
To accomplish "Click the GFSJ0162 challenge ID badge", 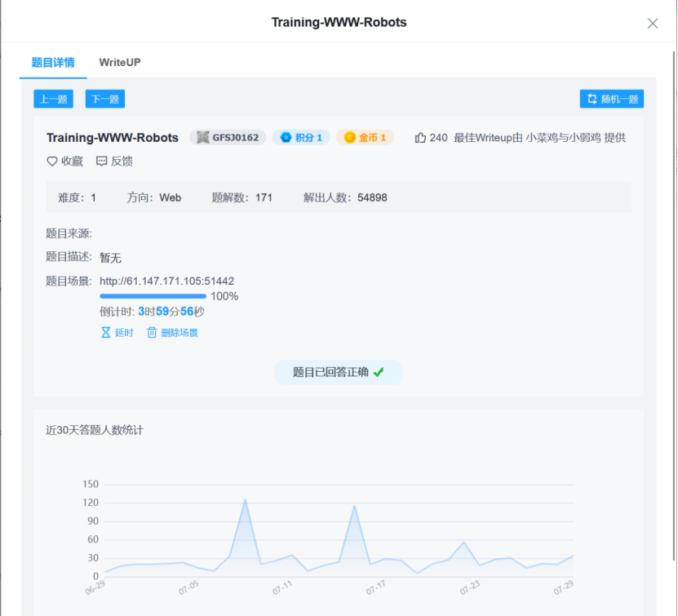I will 228,137.
